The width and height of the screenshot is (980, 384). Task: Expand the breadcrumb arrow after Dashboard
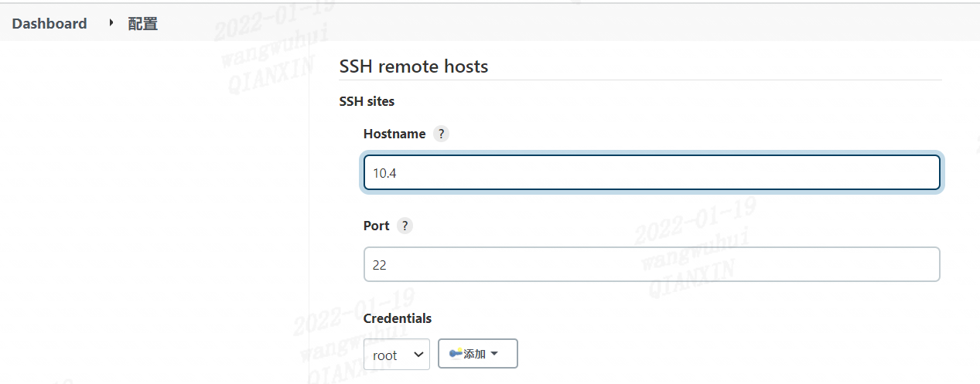coord(111,23)
